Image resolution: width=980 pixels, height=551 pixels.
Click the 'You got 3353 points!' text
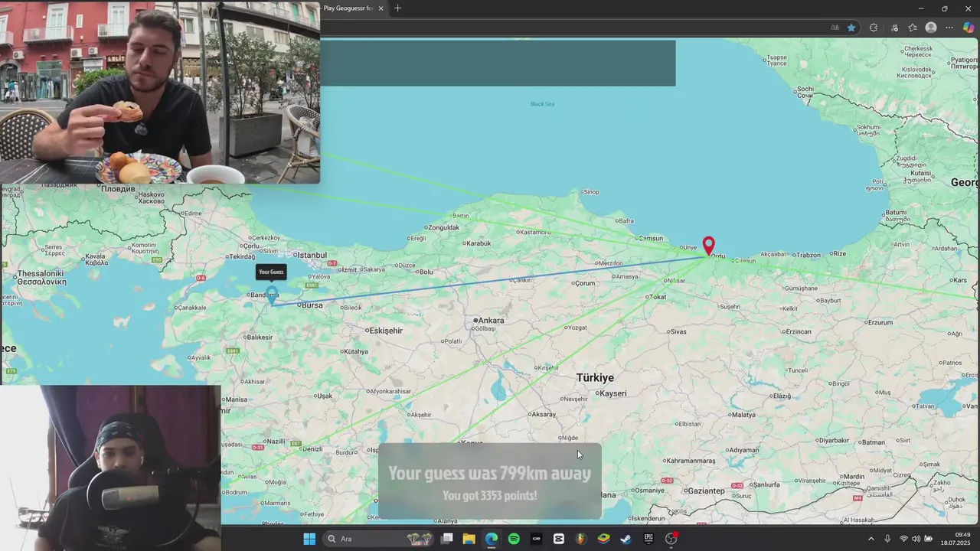coord(489,495)
